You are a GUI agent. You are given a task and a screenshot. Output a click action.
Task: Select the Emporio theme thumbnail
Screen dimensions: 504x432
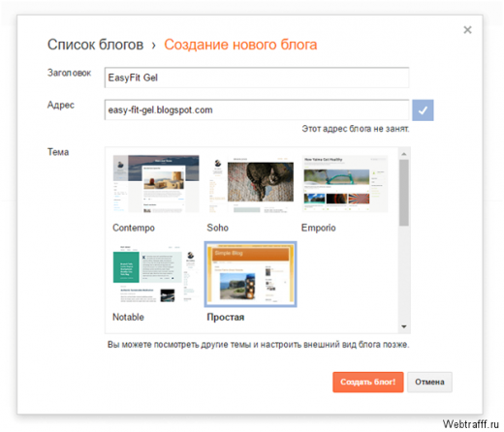345,184
